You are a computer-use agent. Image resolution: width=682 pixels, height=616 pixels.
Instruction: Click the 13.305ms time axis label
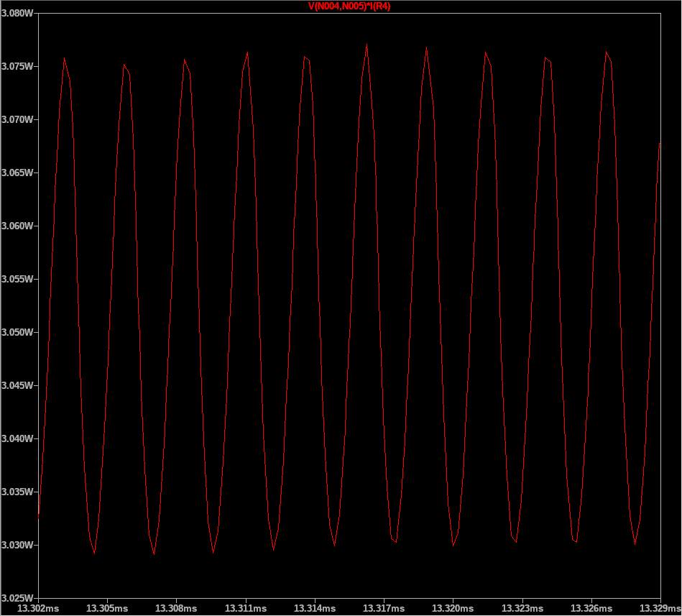107,608
